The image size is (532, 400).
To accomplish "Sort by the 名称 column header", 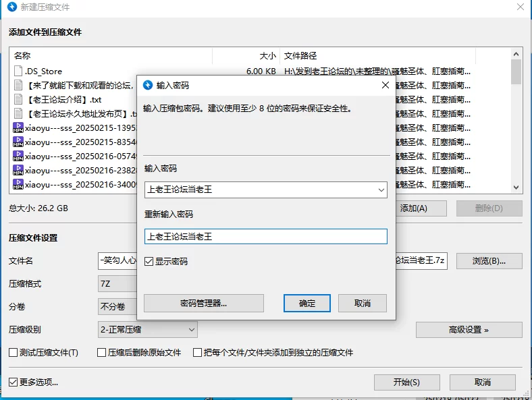I will [111, 55].
